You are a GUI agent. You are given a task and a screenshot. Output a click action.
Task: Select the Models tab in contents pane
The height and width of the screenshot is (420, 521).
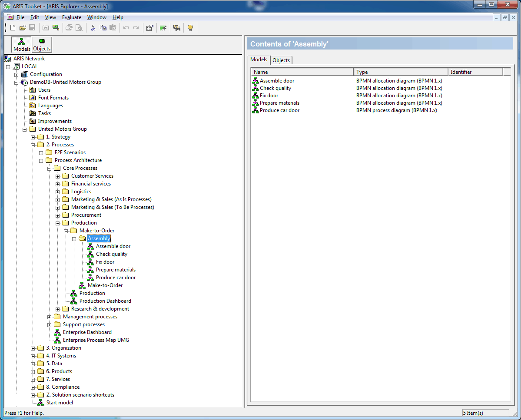point(259,60)
